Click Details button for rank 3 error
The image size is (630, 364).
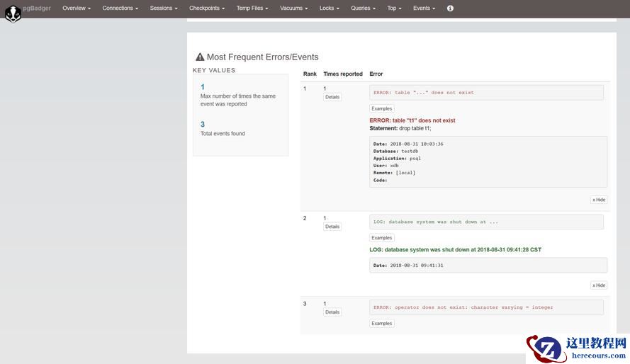pyautogui.click(x=332, y=312)
